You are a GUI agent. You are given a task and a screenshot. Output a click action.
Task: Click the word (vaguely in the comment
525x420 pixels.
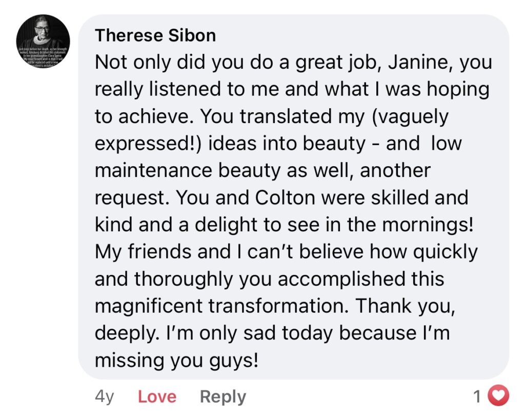pyautogui.click(x=410, y=117)
